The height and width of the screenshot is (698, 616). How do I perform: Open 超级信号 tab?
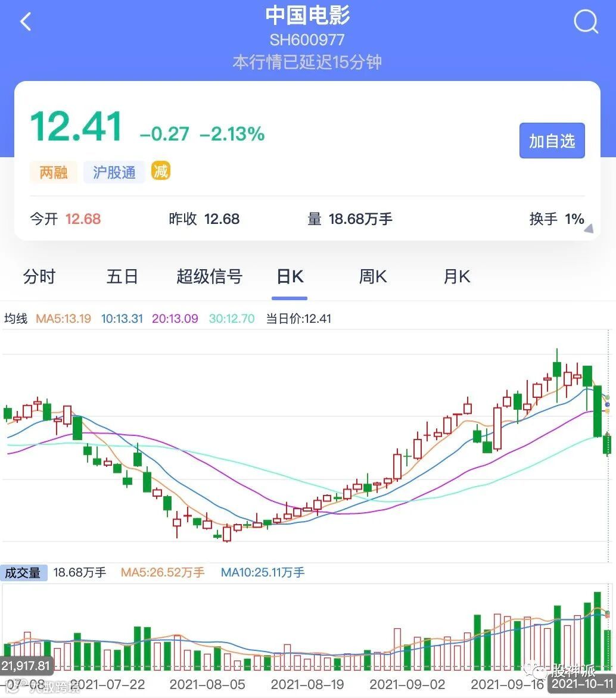(209, 276)
